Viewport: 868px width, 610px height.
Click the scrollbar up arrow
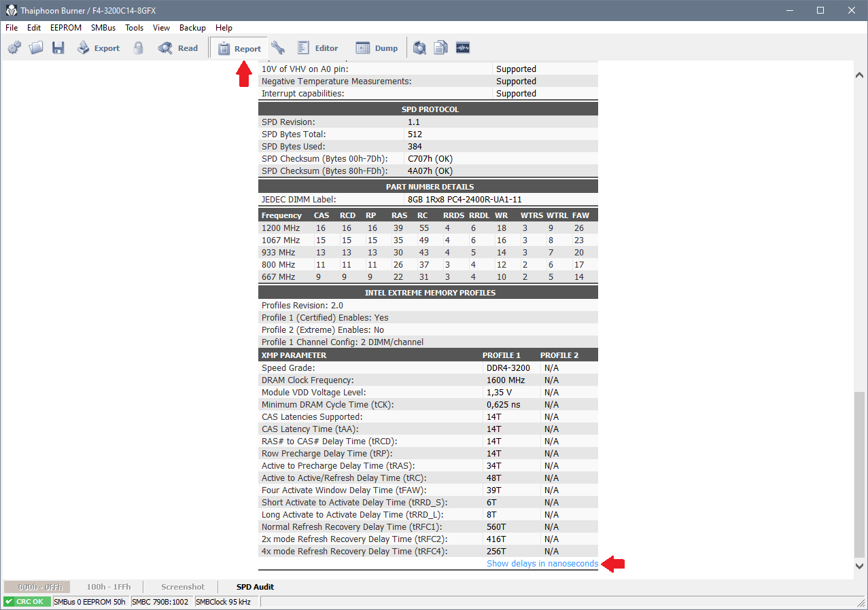pos(860,75)
